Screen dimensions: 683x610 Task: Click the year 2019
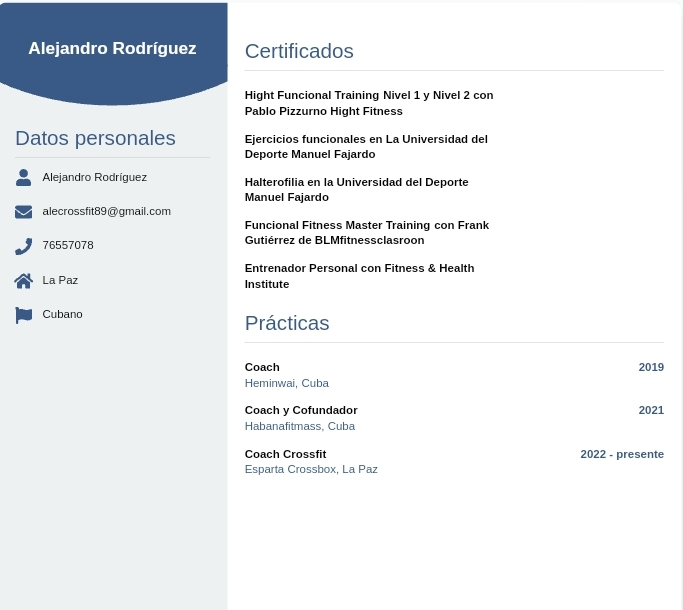[x=651, y=367]
